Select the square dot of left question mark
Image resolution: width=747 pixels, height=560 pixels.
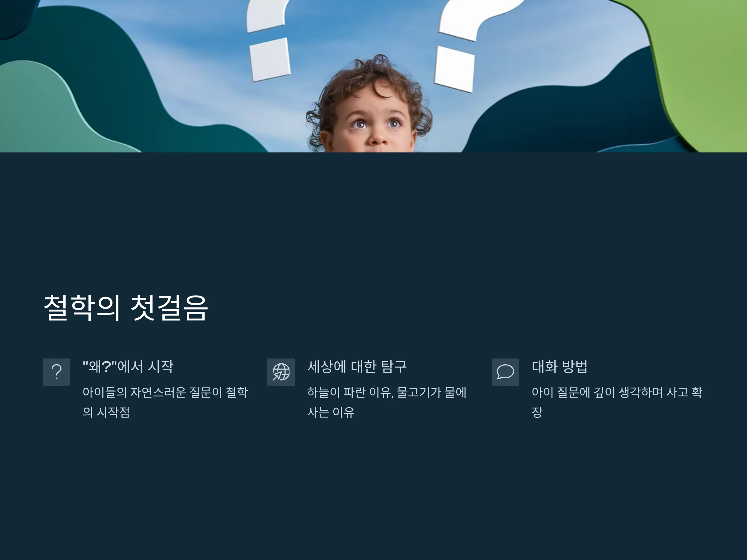[x=270, y=59]
